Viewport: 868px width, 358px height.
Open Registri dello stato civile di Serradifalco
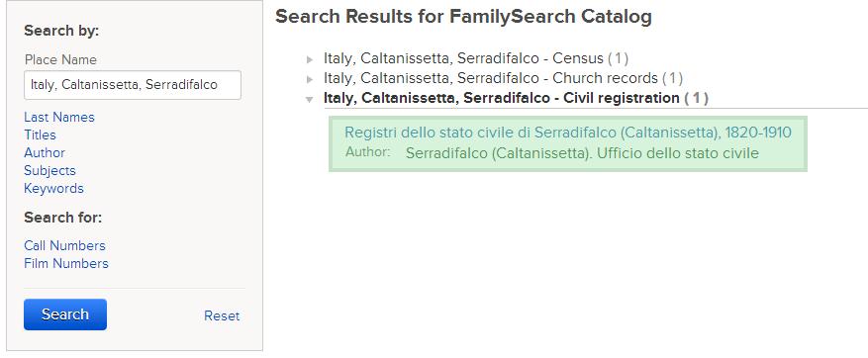click(568, 133)
